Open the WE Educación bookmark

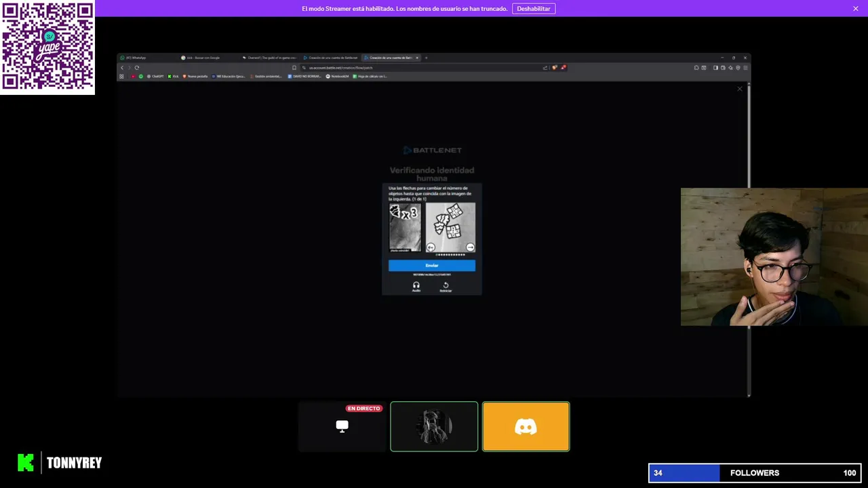[x=229, y=77]
